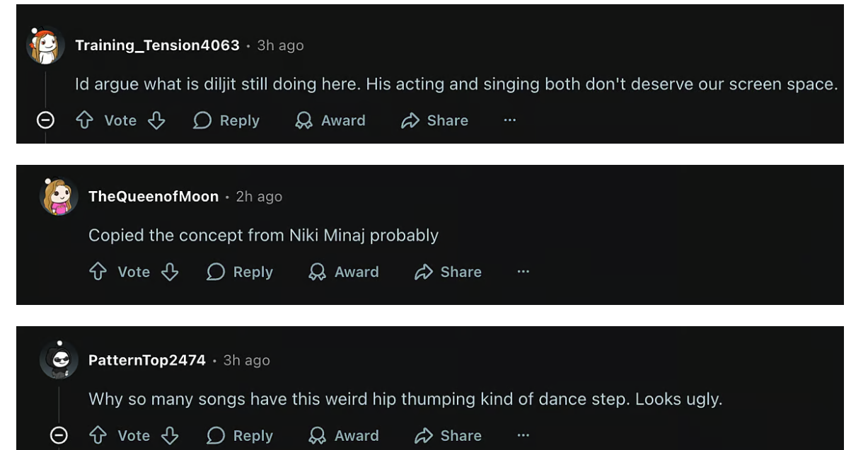868x450 pixels.
Task: Open the Reply box under the Niki Minaj comment
Action: 239,272
